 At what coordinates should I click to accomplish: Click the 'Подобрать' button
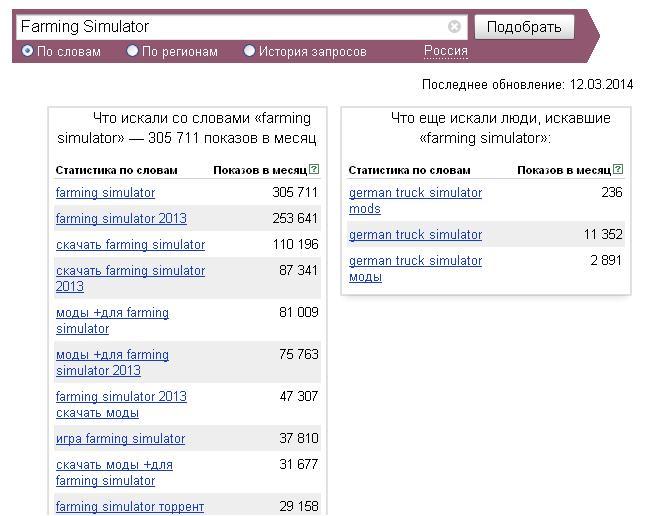524,27
